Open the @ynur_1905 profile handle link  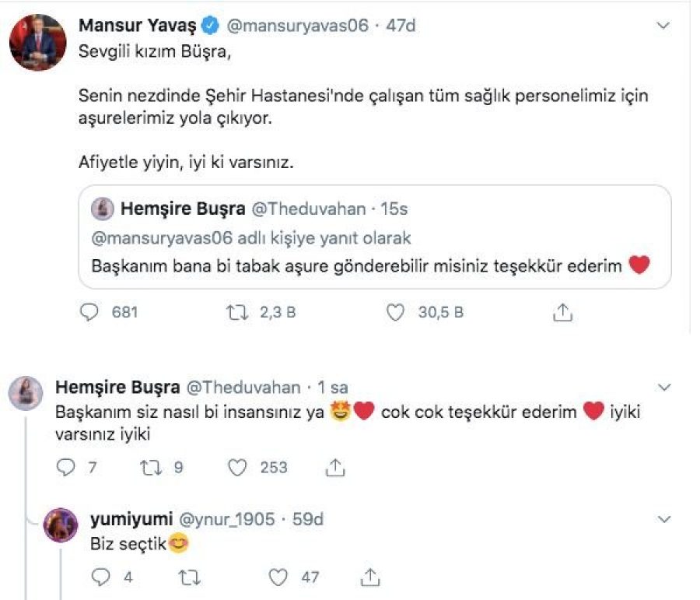coord(227,519)
